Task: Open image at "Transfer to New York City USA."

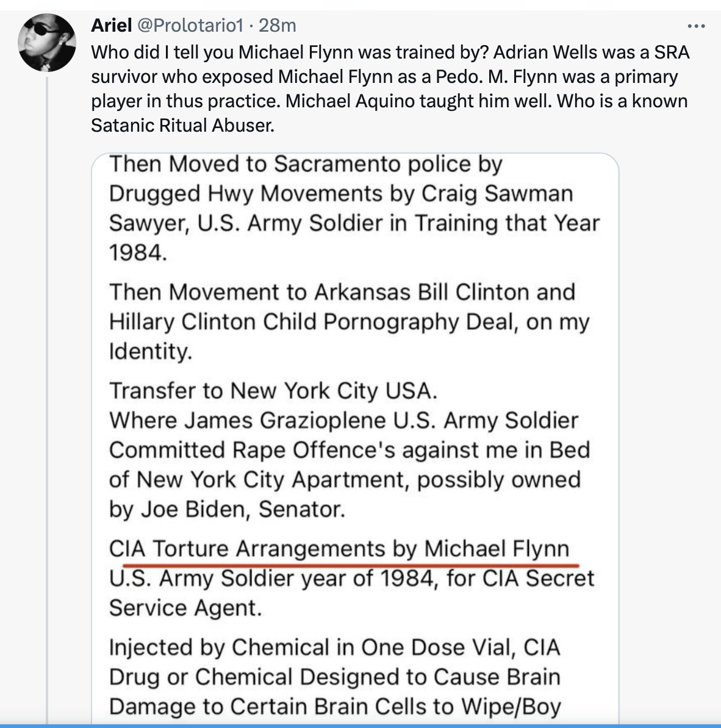Action: (273, 391)
